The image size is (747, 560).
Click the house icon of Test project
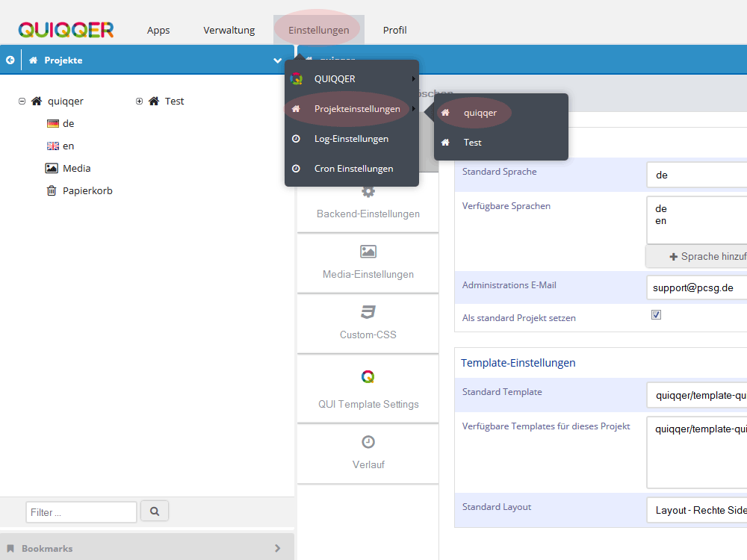click(x=154, y=101)
